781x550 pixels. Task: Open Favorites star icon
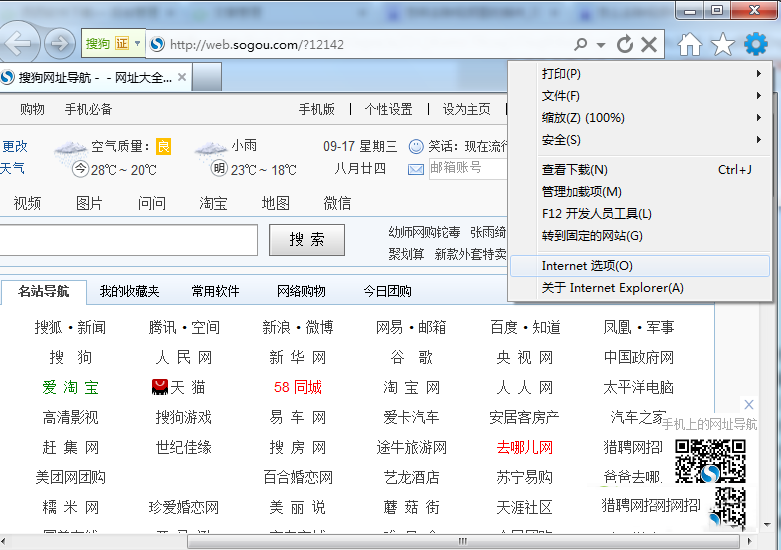coord(722,44)
